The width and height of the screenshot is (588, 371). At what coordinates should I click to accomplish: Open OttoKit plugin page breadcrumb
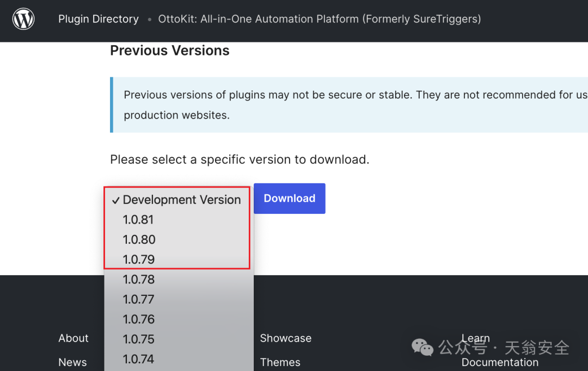(x=320, y=18)
